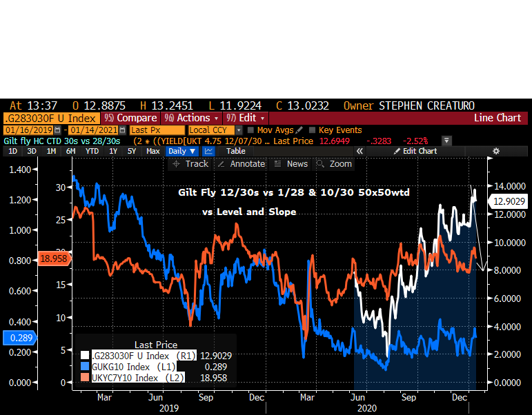Screen dimensions: 532x415
Task: Open chart settings with the gear icon
Action: point(496,151)
